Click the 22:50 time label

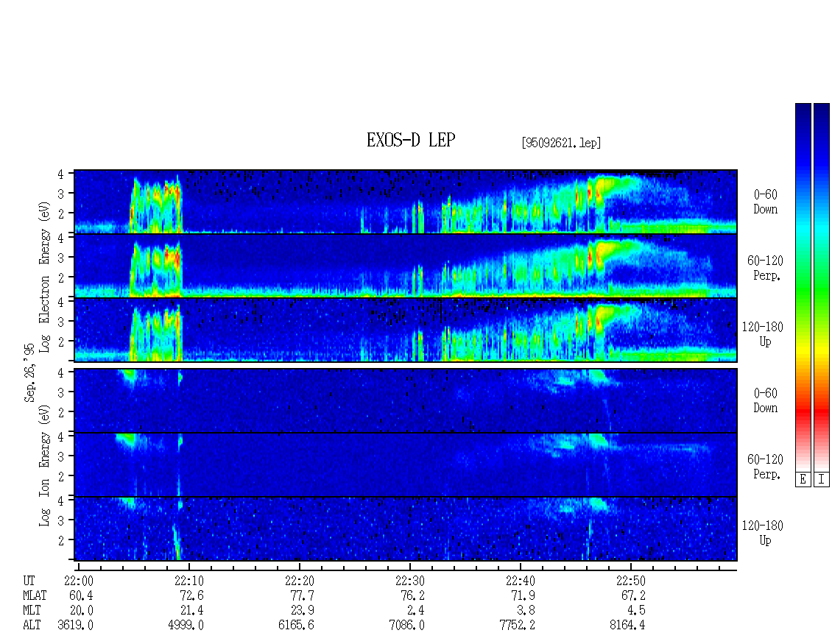click(630, 581)
